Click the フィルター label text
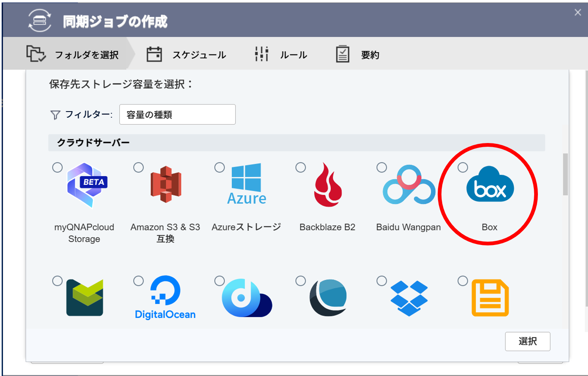The image size is (588, 376). coord(89,114)
